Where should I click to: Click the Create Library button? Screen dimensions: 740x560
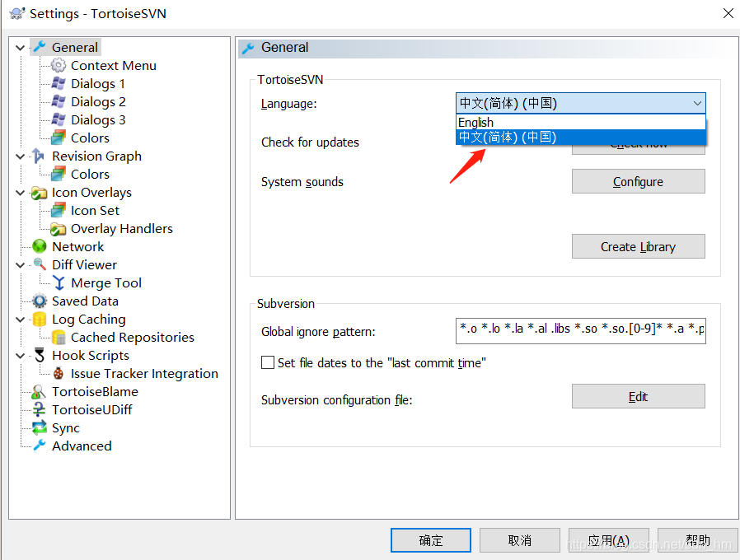click(x=638, y=246)
